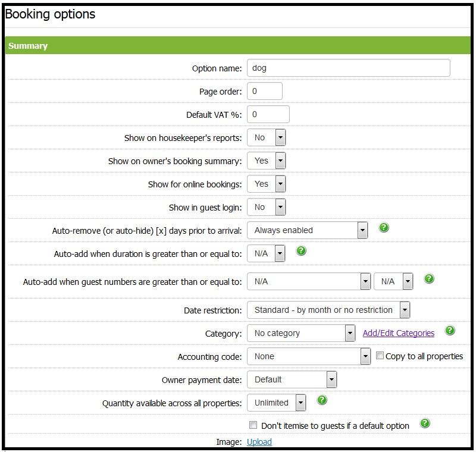Screen dimensions: 476x452
Task: Expand the Date restriction dropdown
Action: pos(328,310)
